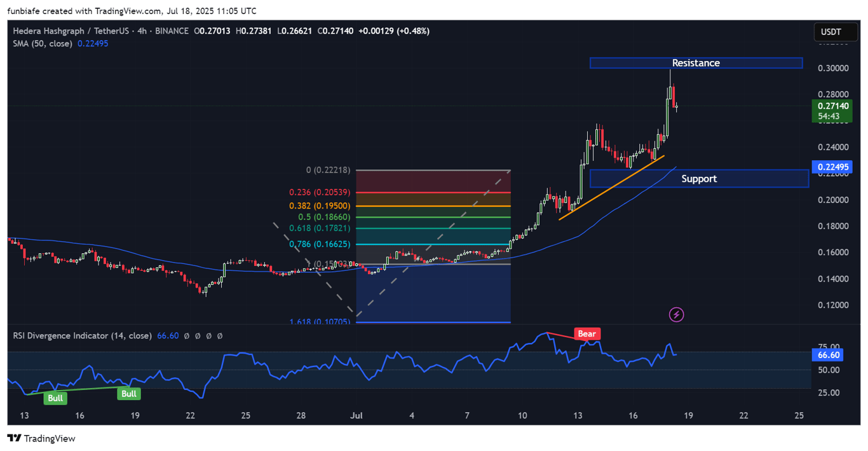
Task: Click the purple lightning quick-trade icon
Action: 676,314
